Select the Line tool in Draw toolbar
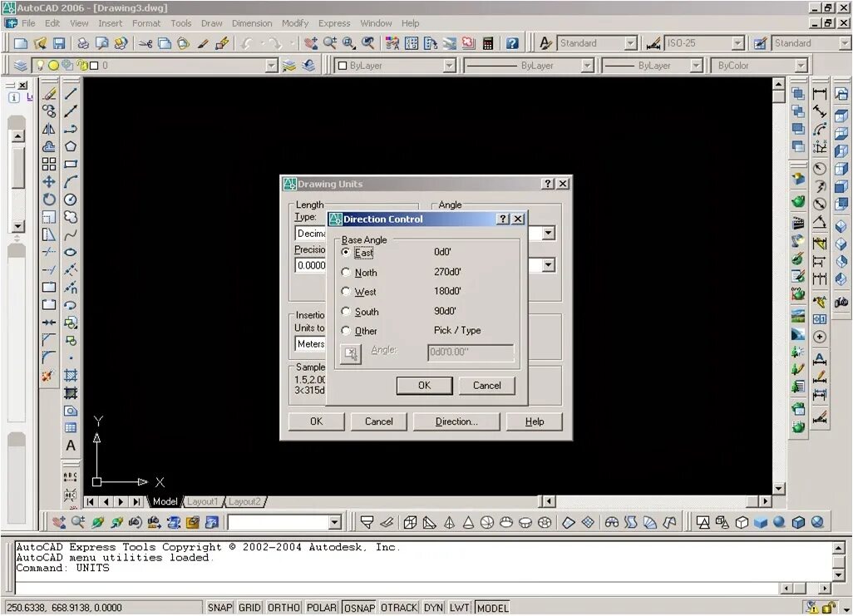The image size is (853, 616). pyautogui.click(x=71, y=94)
